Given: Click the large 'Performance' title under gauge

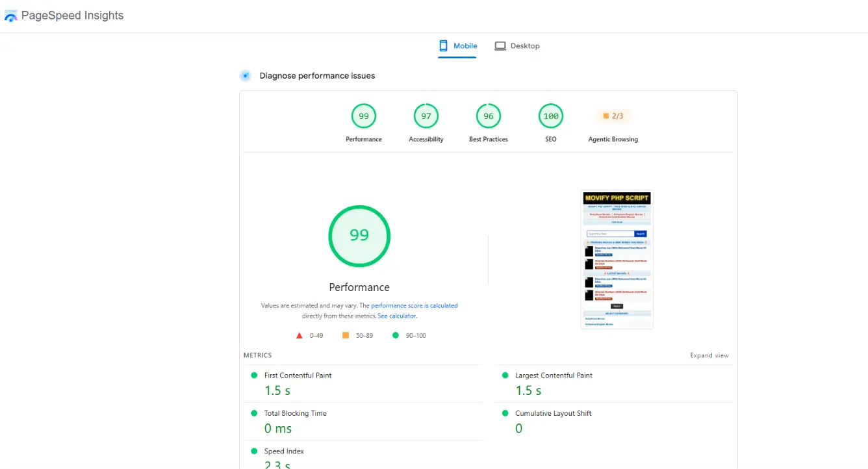Looking at the screenshot, I should 359,287.
